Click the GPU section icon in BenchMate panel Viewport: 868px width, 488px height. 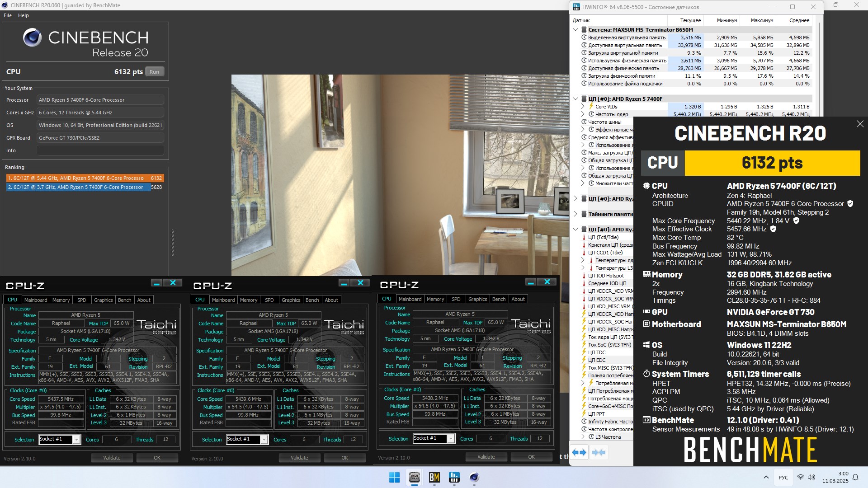pyautogui.click(x=646, y=312)
